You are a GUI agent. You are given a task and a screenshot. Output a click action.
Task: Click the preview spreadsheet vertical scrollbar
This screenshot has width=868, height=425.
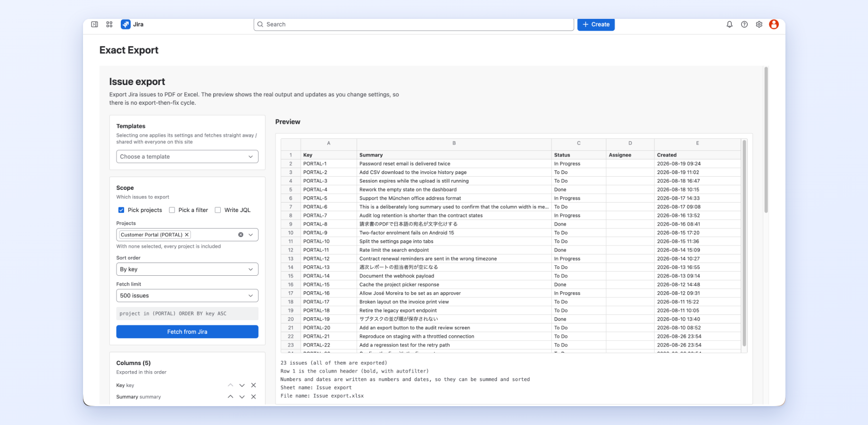click(x=744, y=243)
